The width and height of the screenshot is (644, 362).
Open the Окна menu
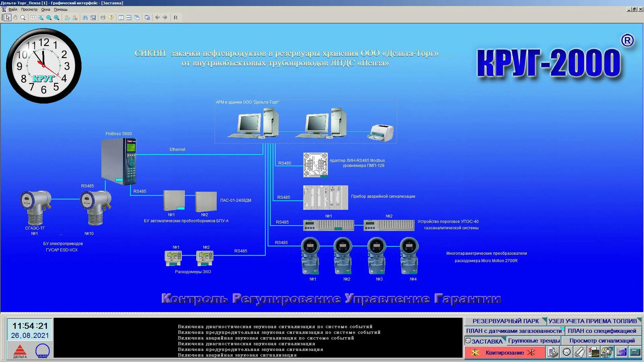[46, 9]
